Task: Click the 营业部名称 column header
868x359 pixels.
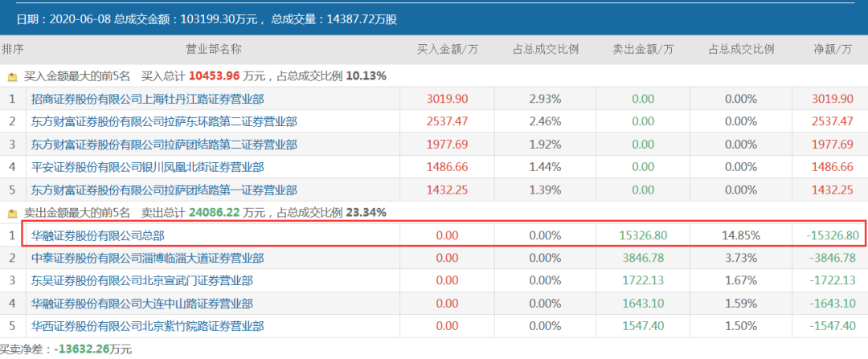Action: click(213, 49)
